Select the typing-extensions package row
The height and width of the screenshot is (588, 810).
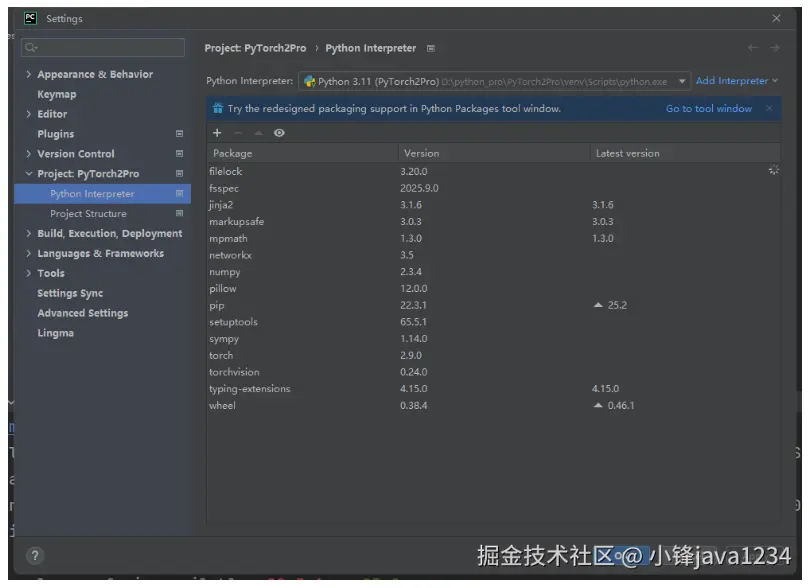[493, 389]
